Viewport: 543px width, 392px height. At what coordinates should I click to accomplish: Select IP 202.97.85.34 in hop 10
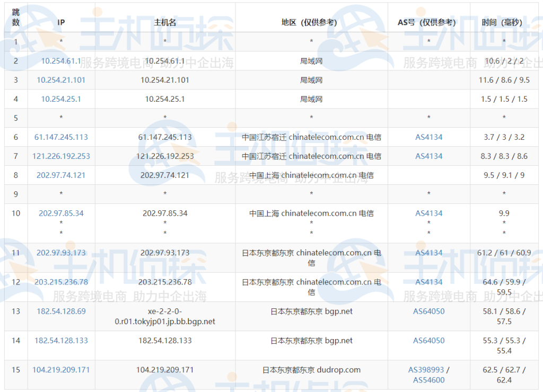click(x=61, y=213)
